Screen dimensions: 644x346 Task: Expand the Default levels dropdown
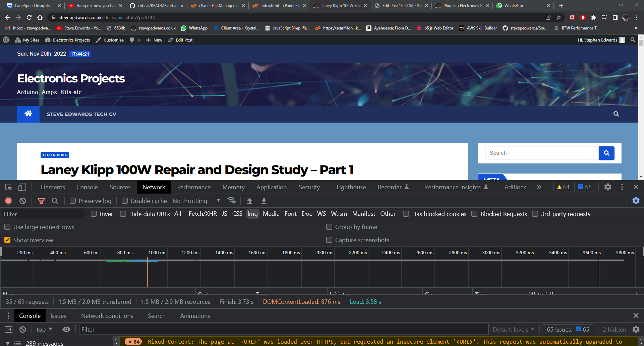click(x=513, y=330)
